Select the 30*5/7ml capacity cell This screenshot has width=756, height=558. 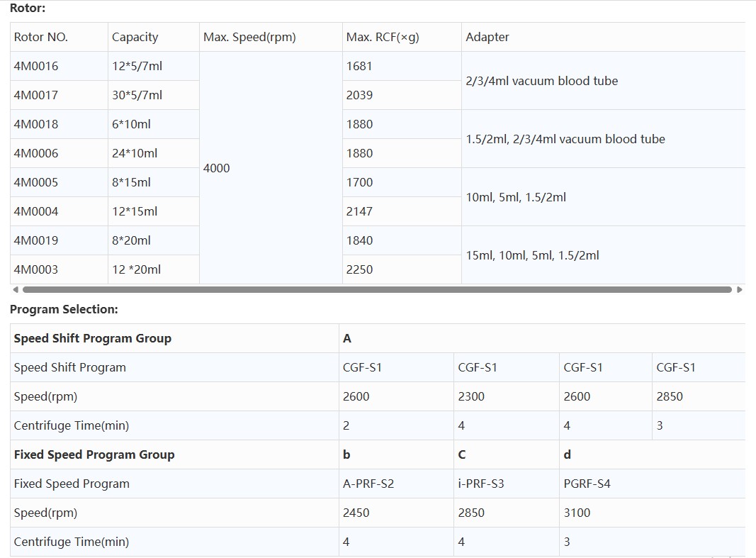click(x=137, y=95)
